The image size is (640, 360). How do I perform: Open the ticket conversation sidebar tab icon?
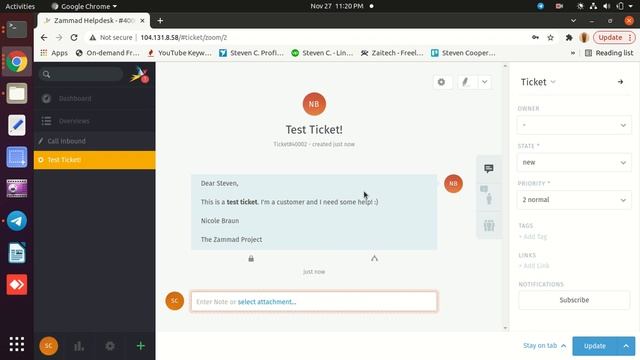[x=489, y=169]
